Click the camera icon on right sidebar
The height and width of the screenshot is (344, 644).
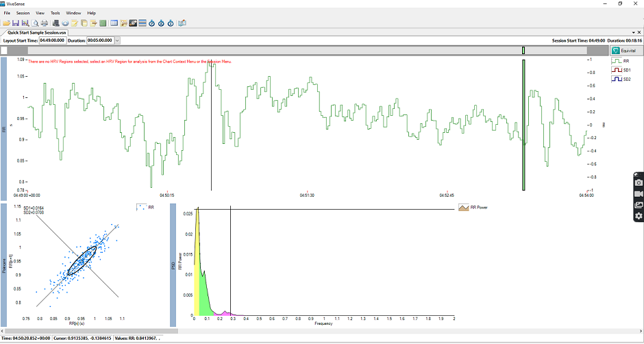coord(639,182)
